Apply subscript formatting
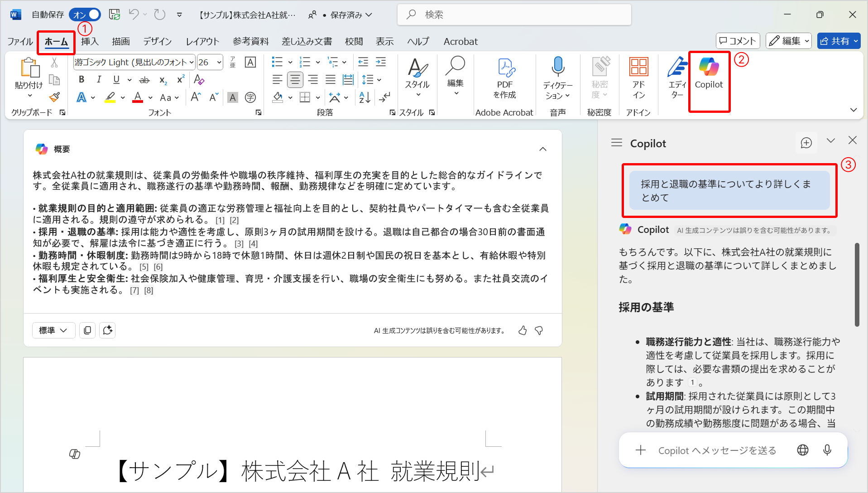868x493 pixels. point(163,80)
